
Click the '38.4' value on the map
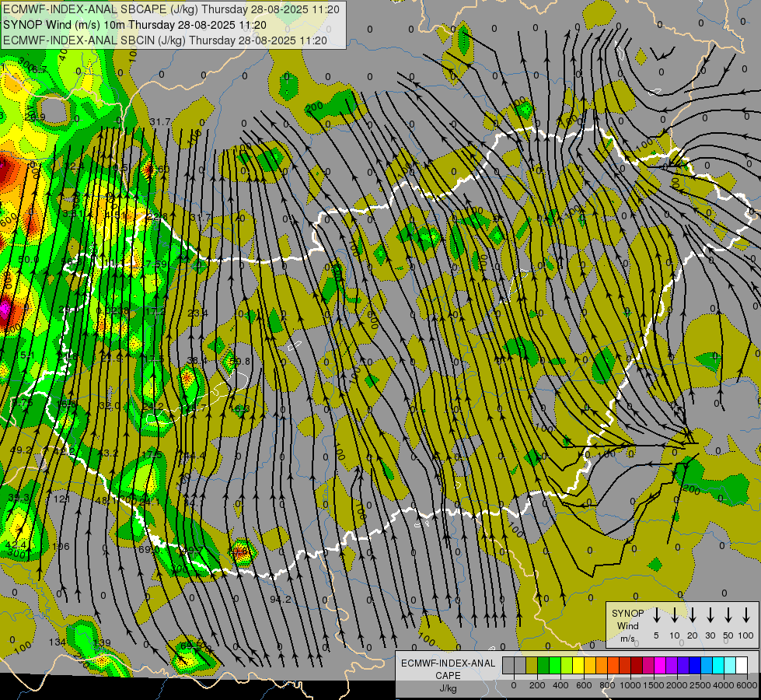pyautogui.click(x=197, y=360)
